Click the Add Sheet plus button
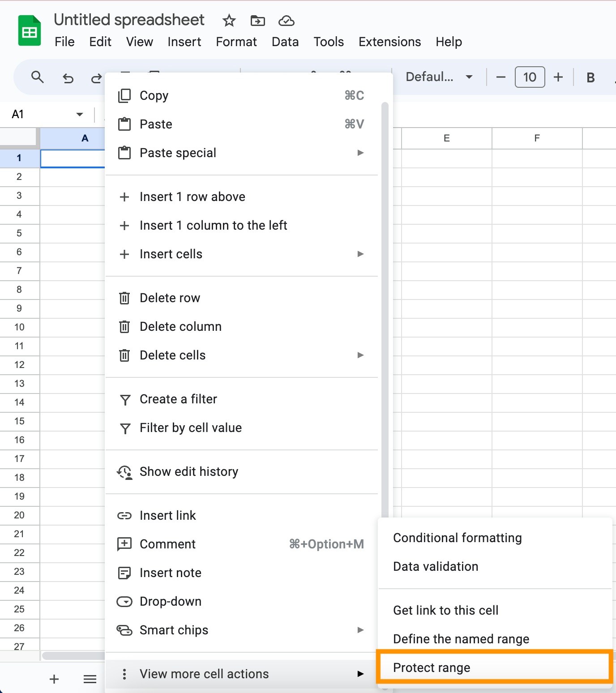The width and height of the screenshot is (616, 693). coord(54,679)
